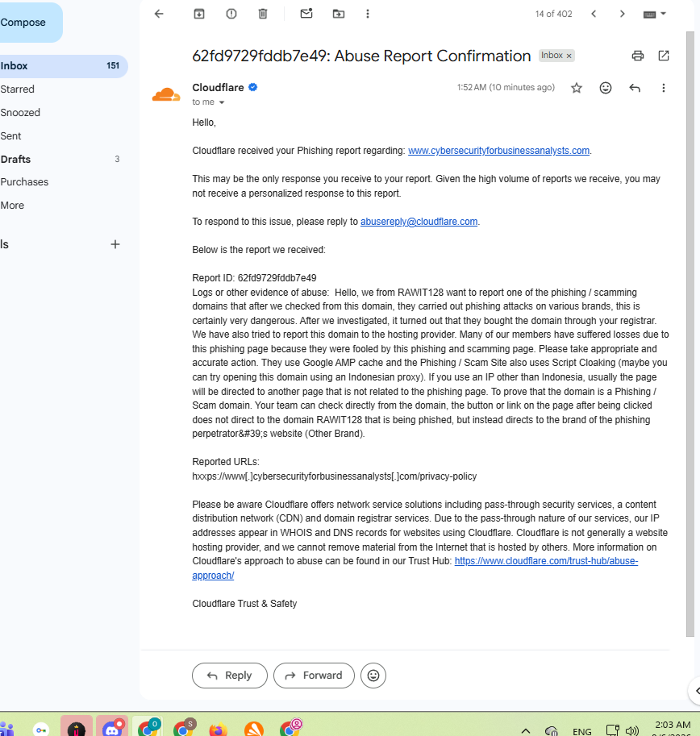Screen dimensions: 700x736
Task: Print this email conversation
Action: click(x=638, y=56)
